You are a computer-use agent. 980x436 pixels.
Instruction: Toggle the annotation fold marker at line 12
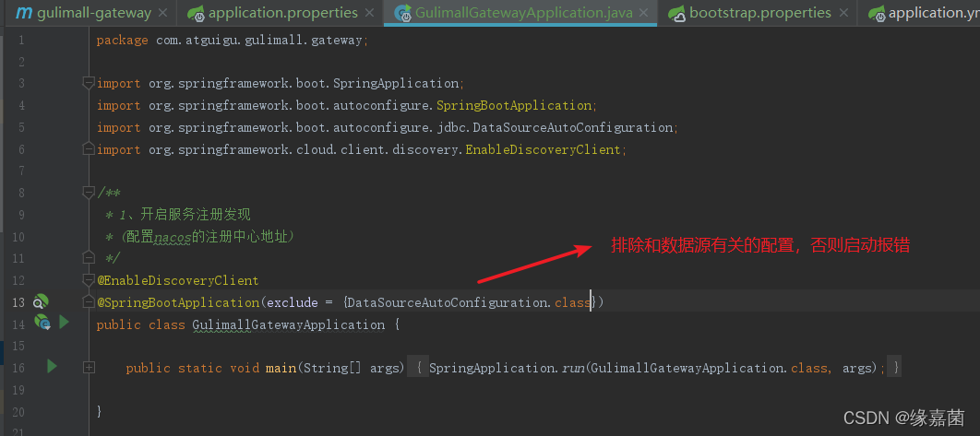[89, 280]
